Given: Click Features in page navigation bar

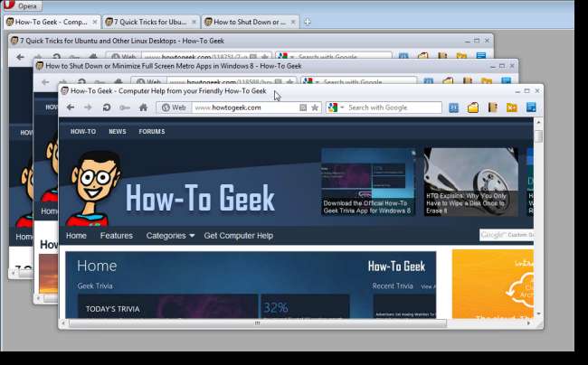Looking at the screenshot, I should coord(117,236).
